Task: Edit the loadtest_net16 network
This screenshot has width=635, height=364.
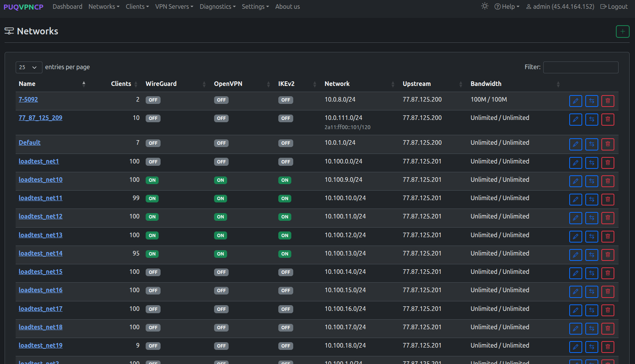Action: coord(575,291)
